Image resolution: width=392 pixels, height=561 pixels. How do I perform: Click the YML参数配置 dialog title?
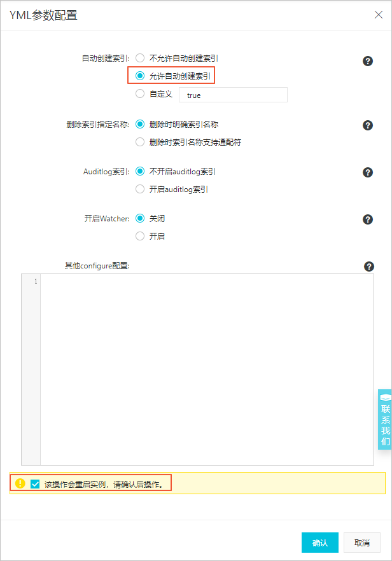(43, 15)
